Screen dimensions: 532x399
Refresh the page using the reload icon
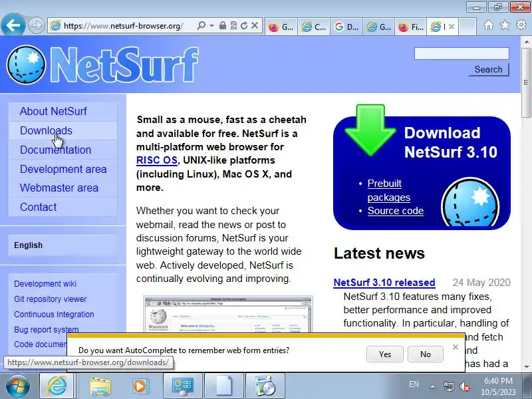pyautogui.click(x=244, y=25)
